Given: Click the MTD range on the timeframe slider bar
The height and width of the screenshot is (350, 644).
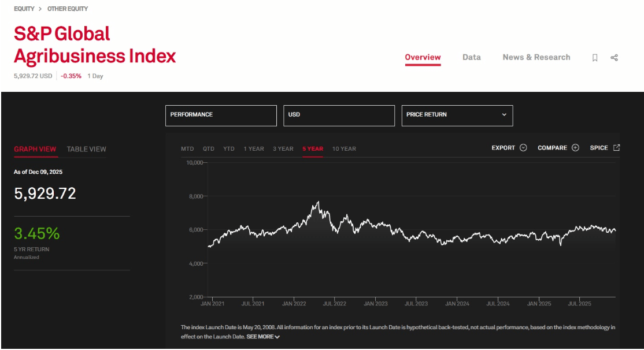Looking at the screenshot, I should 186,148.
